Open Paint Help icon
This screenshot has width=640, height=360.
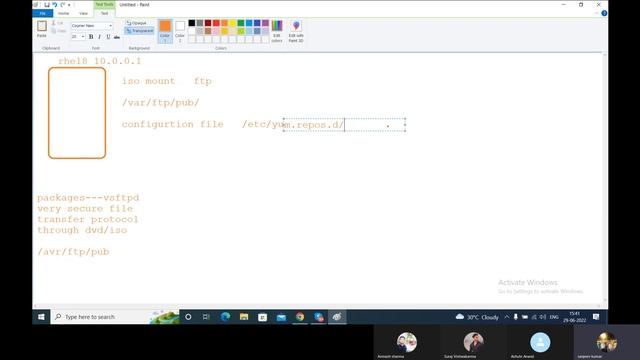click(604, 13)
